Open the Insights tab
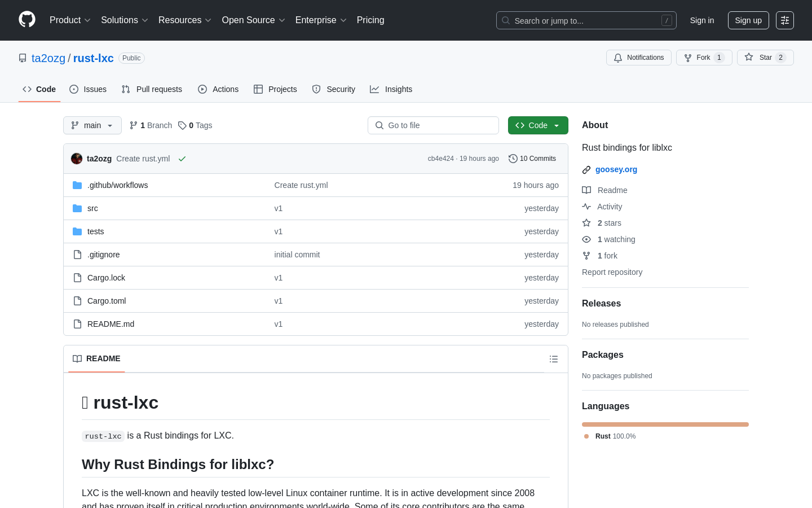Screen dimensions: 812x508 (x=391, y=89)
